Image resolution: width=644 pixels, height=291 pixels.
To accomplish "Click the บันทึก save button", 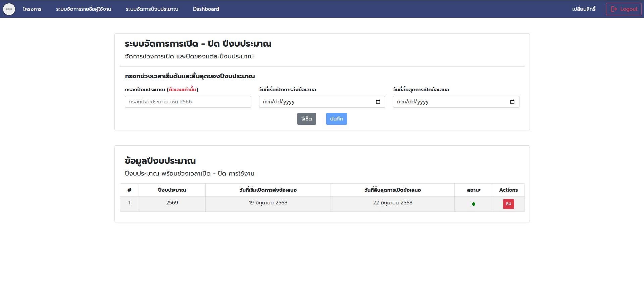I will pos(336,119).
